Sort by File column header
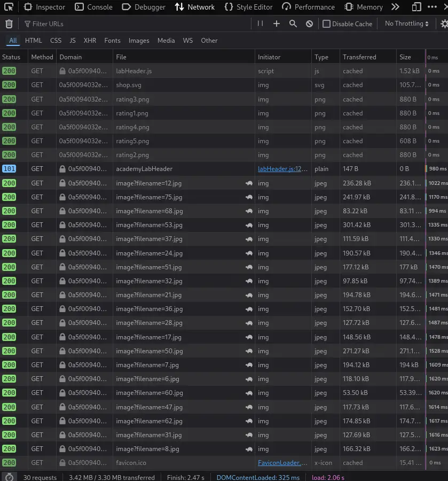Image resolution: width=448 pixels, height=481 pixels. tap(184, 57)
